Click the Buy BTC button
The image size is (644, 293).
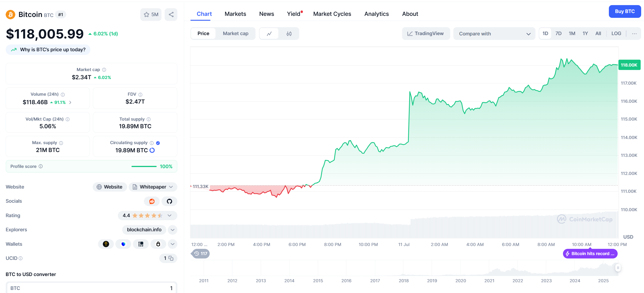(x=625, y=11)
